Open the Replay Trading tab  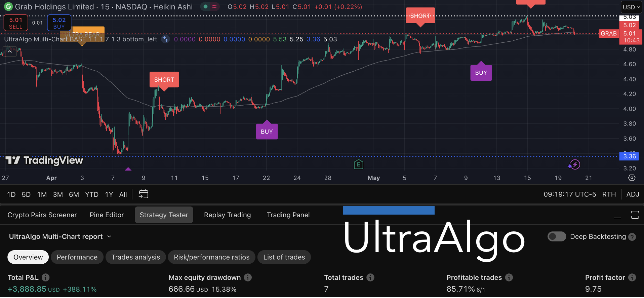227,215
